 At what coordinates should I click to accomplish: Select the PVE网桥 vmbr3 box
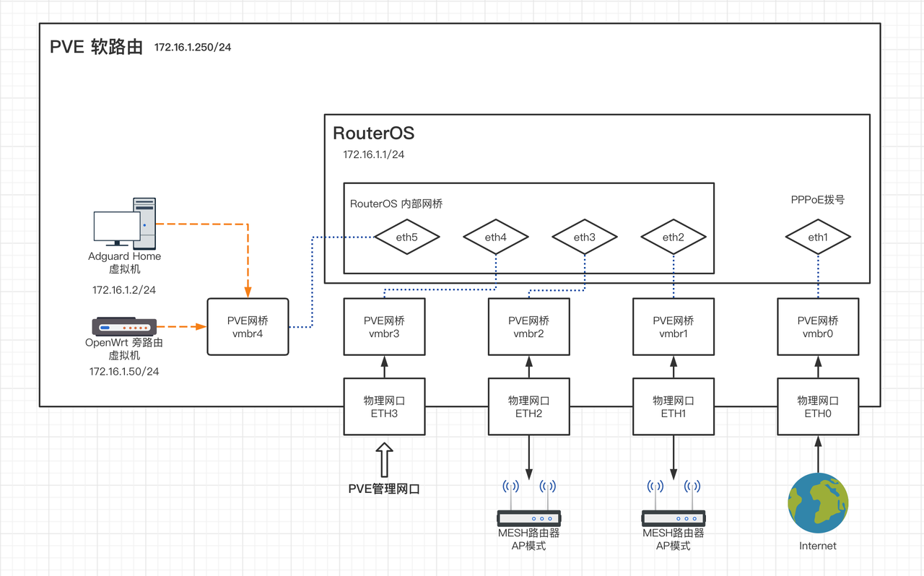pyautogui.click(x=384, y=326)
